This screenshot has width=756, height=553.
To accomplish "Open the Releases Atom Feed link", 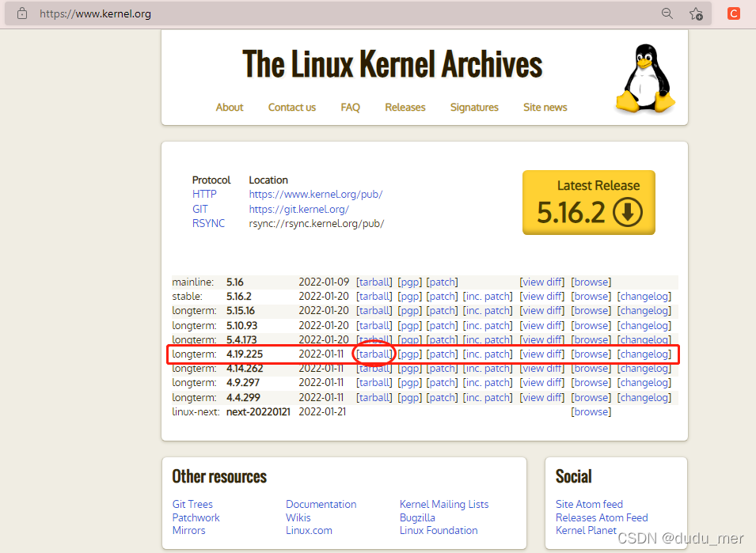I will (x=602, y=517).
